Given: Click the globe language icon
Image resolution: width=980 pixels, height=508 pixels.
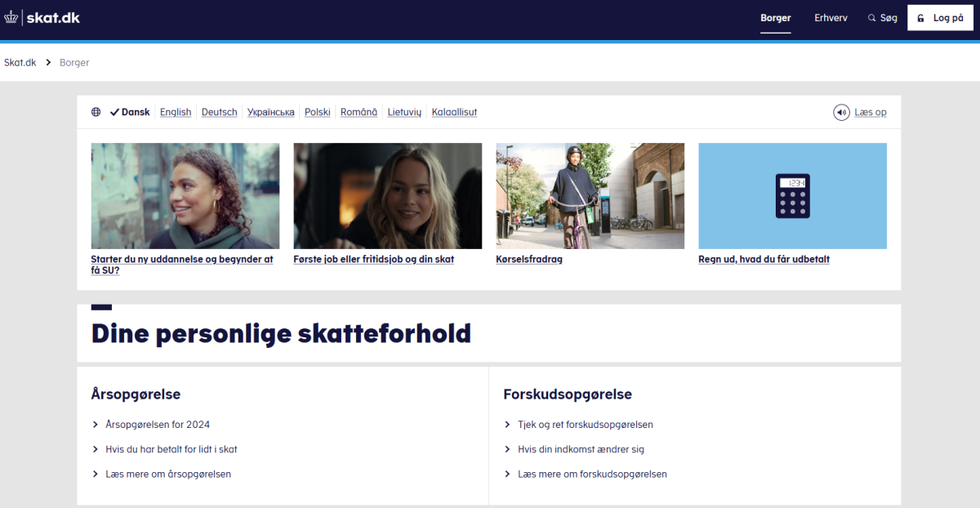Looking at the screenshot, I should pyautogui.click(x=96, y=112).
